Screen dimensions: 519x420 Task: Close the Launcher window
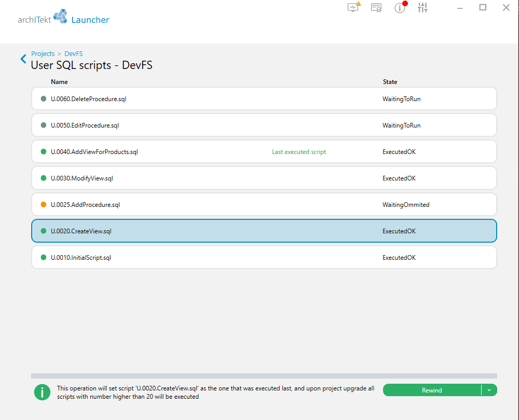(x=506, y=7)
